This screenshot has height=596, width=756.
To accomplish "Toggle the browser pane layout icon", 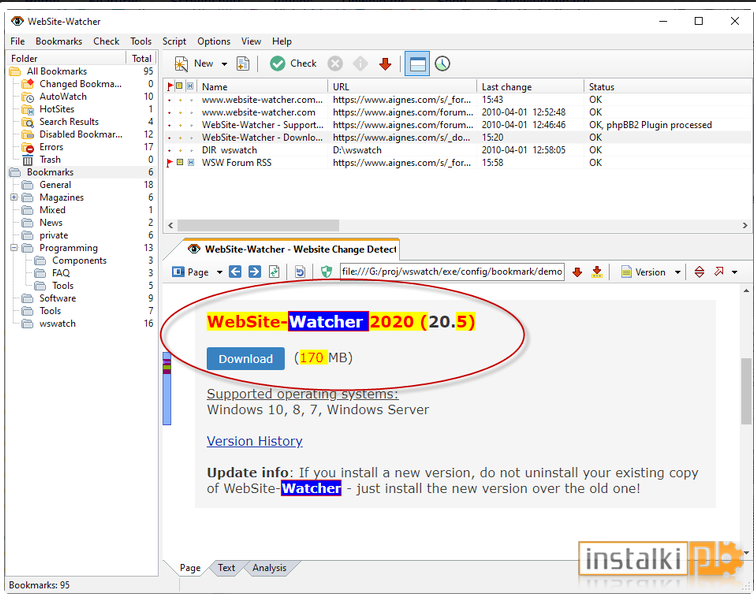I will coord(417,64).
